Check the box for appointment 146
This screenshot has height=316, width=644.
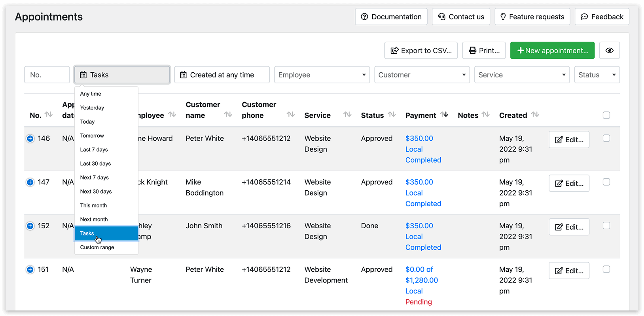click(x=606, y=138)
